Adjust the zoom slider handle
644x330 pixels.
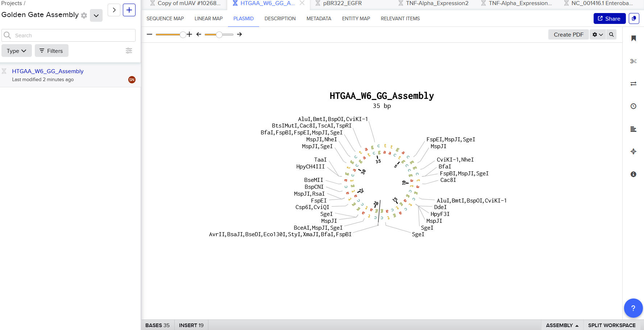(183, 34)
